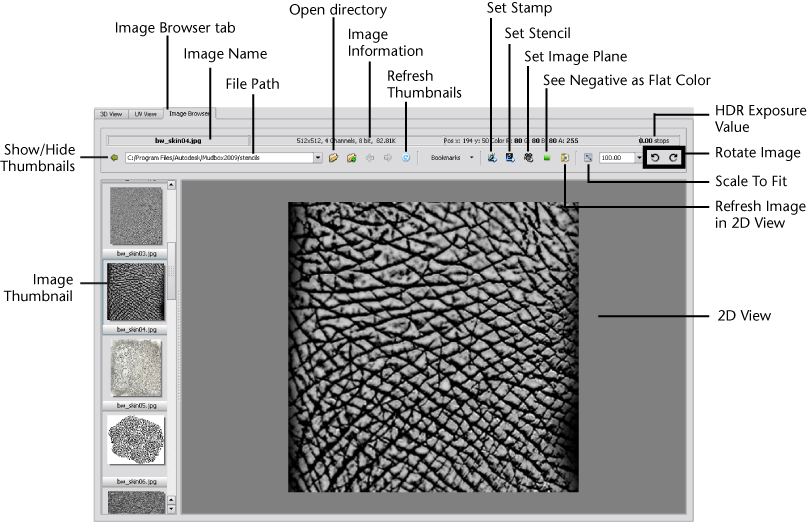
Task: Expand the zoom percentage dropdown
Action: [639, 158]
